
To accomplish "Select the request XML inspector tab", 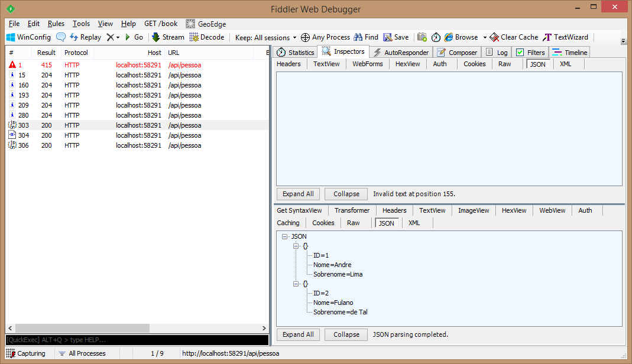I will pyautogui.click(x=566, y=64).
